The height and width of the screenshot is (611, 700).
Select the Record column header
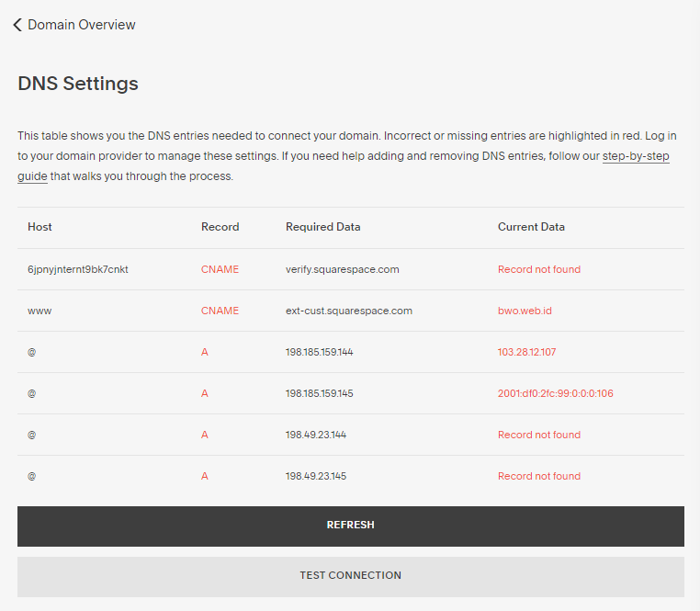point(220,227)
